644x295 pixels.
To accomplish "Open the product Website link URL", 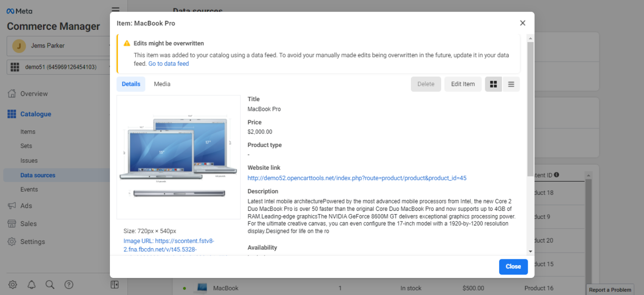I will pos(357,178).
